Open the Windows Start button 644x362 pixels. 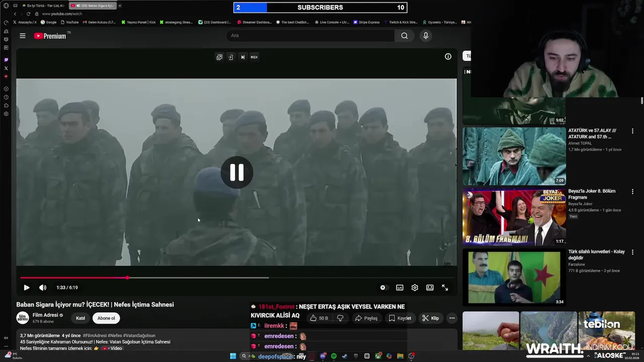233,356
